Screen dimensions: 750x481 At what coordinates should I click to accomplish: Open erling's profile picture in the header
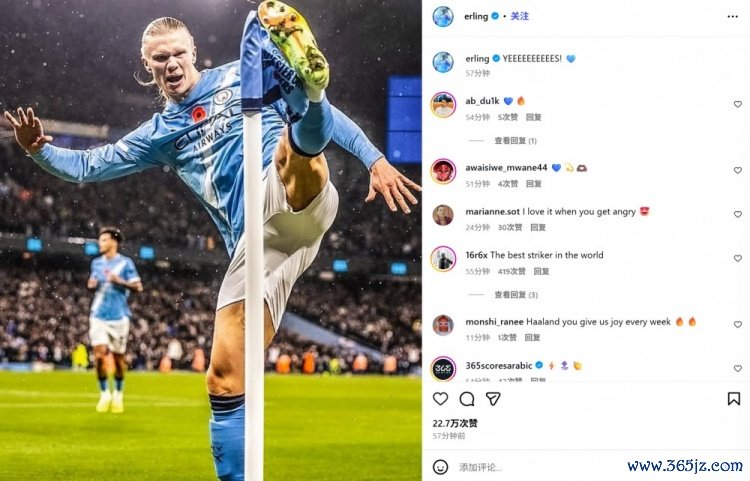point(443,16)
